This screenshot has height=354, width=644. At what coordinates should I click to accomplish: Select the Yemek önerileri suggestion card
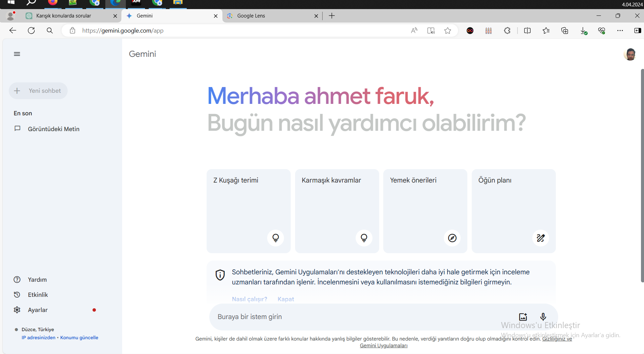coord(425,211)
